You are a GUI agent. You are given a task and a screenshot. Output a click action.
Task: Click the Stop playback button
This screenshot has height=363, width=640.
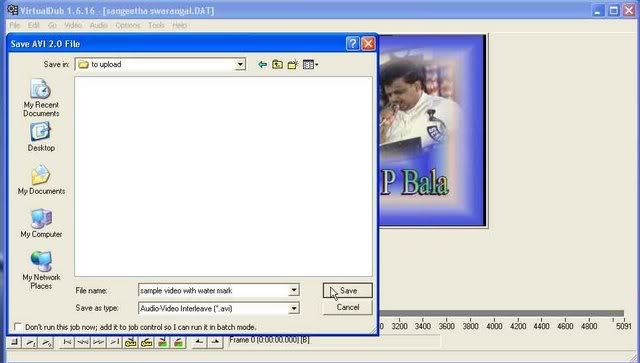click(x=15, y=342)
